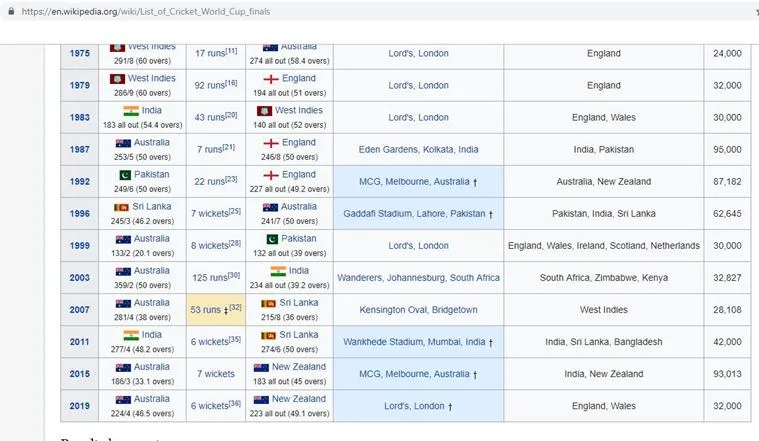Open the 1975 year link
The height and width of the screenshot is (441, 759).
pos(79,53)
